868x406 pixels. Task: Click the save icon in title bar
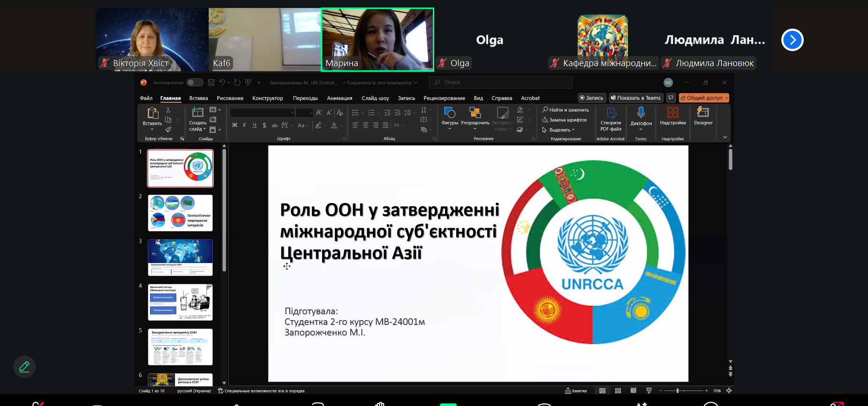(x=211, y=83)
